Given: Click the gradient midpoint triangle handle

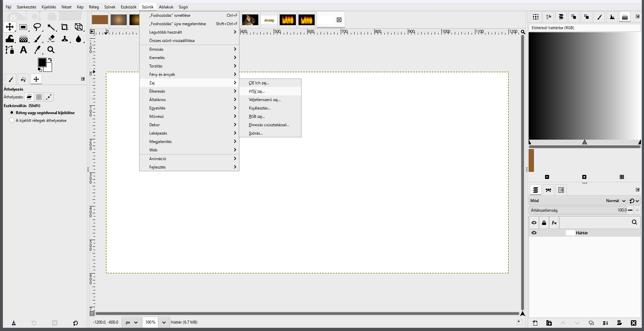Looking at the screenshot, I should click(585, 142).
